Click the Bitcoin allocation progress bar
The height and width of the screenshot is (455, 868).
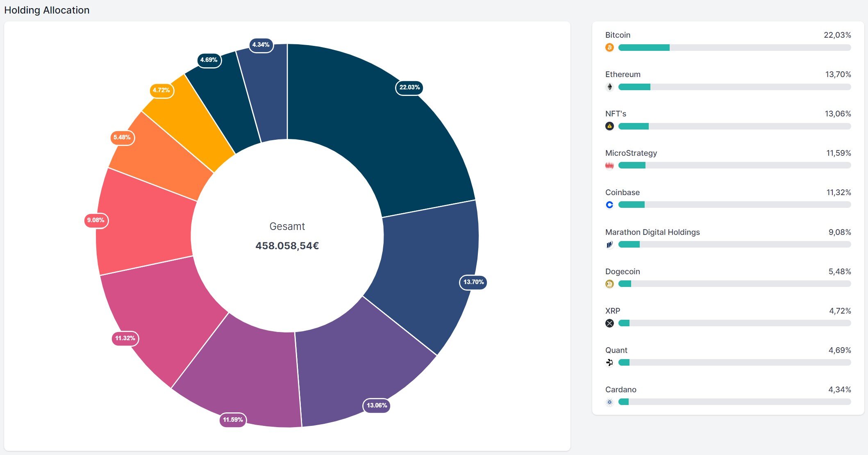(734, 48)
